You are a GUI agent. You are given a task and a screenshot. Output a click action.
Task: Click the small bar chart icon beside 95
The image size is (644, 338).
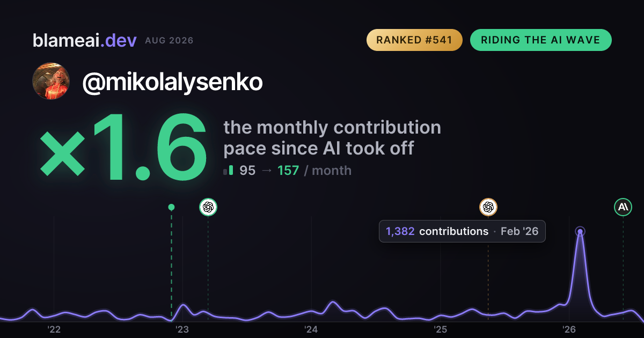point(228,171)
